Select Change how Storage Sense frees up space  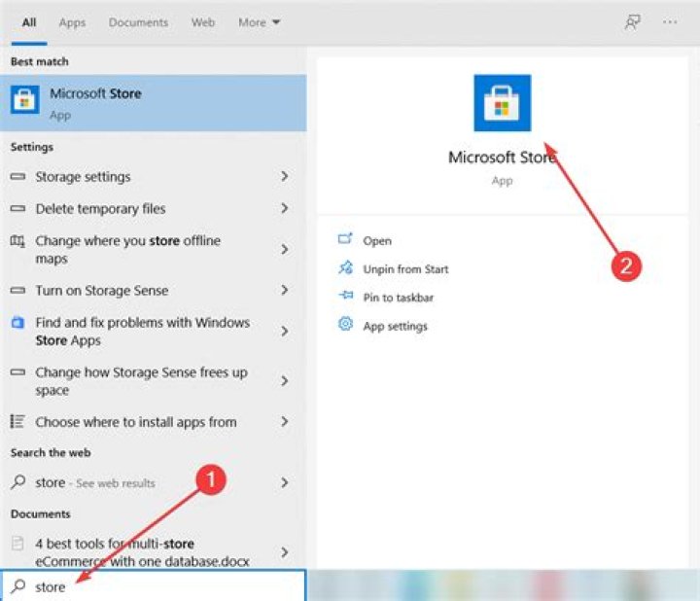point(154,381)
